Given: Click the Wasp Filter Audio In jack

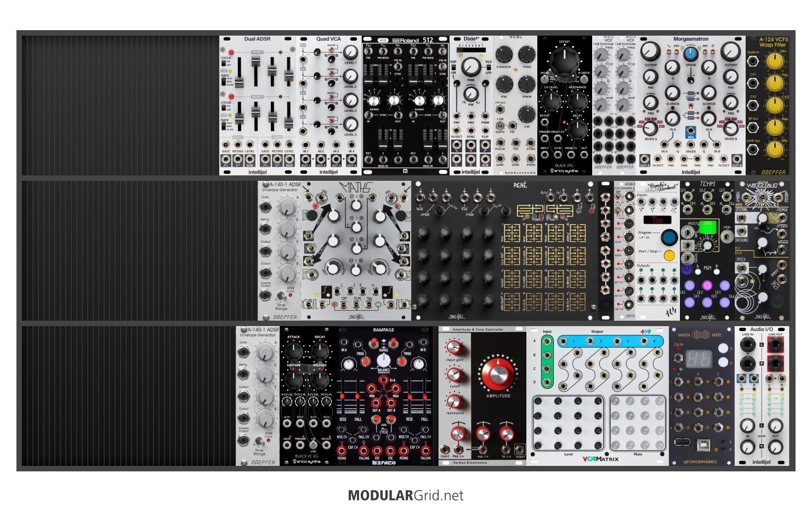Looking at the screenshot, I should point(753,62).
